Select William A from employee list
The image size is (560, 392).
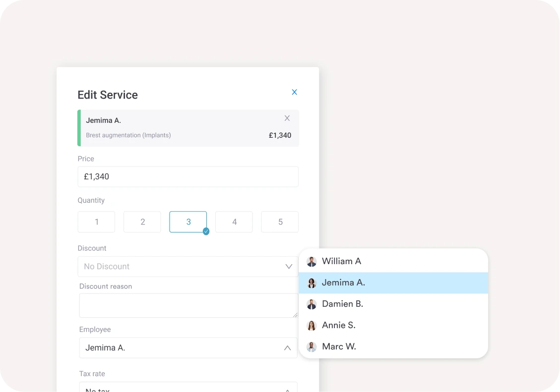tap(341, 261)
